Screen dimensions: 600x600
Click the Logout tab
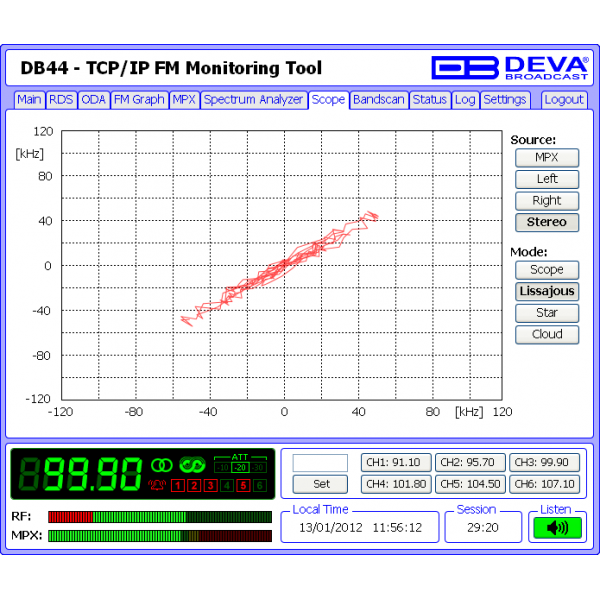pos(564,100)
